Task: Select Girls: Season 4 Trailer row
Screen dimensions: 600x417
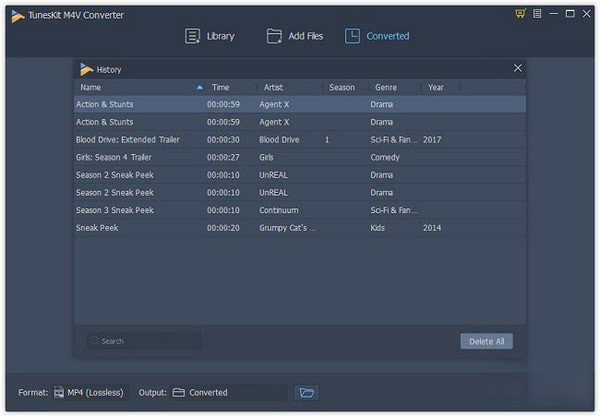Action: 300,157
